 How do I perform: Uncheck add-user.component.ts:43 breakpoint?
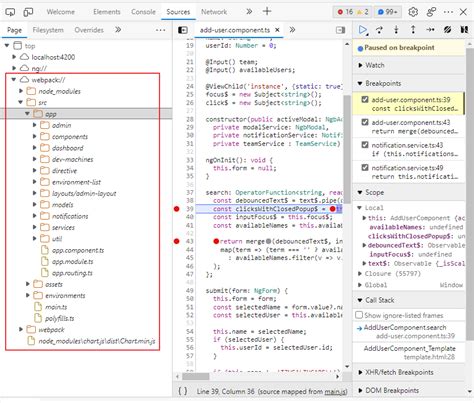(x=365, y=122)
